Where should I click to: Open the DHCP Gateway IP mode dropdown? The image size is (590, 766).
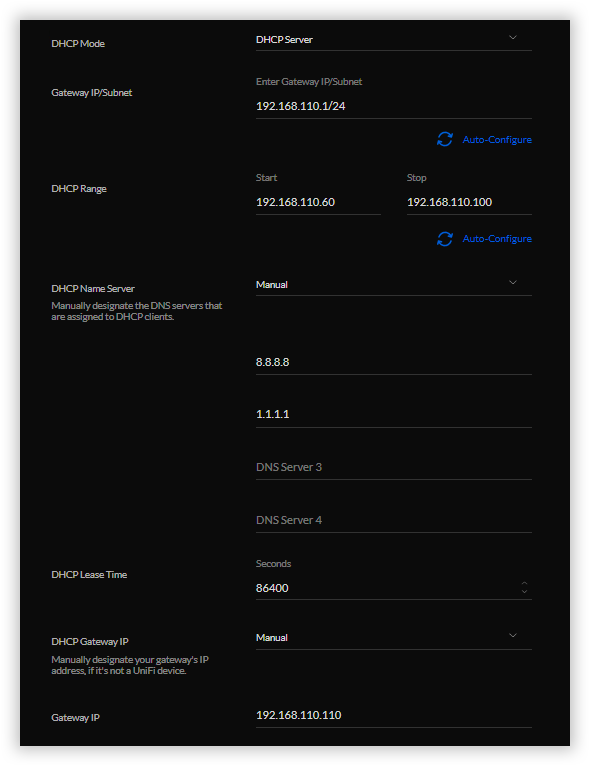coord(394,638)
